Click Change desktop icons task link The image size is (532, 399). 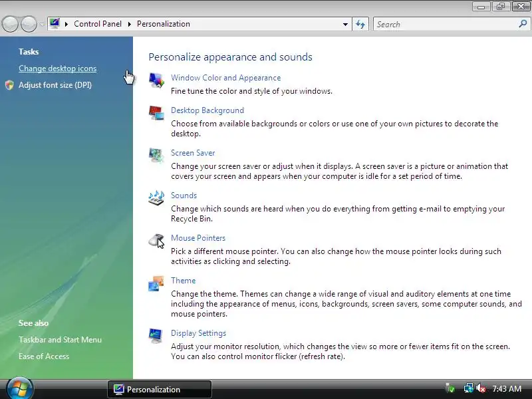click(x=58, y=68)
